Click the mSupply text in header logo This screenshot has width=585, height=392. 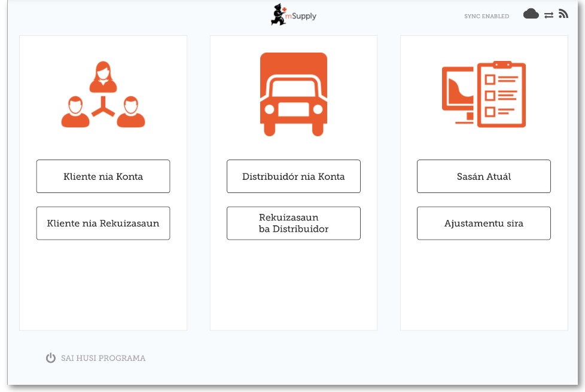[304, 16]
